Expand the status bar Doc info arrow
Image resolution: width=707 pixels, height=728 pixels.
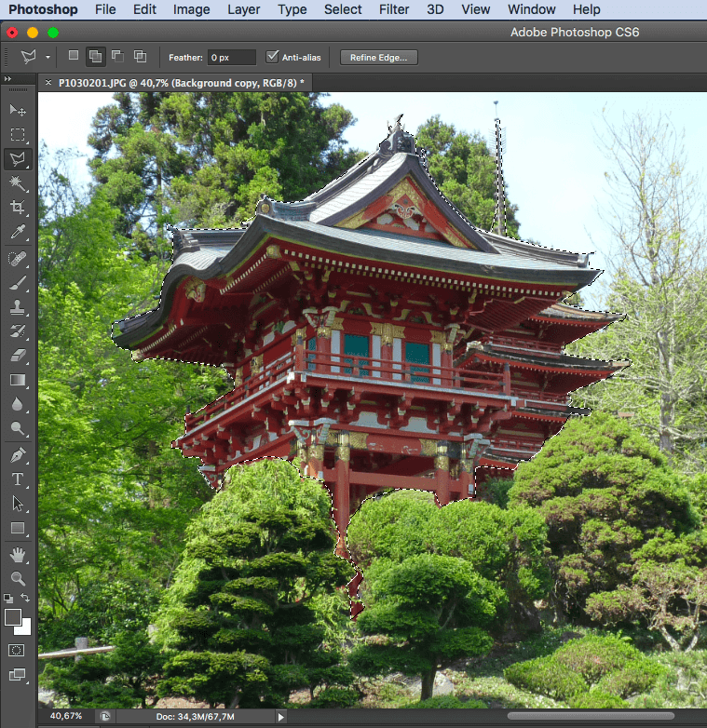click(281, 716)
